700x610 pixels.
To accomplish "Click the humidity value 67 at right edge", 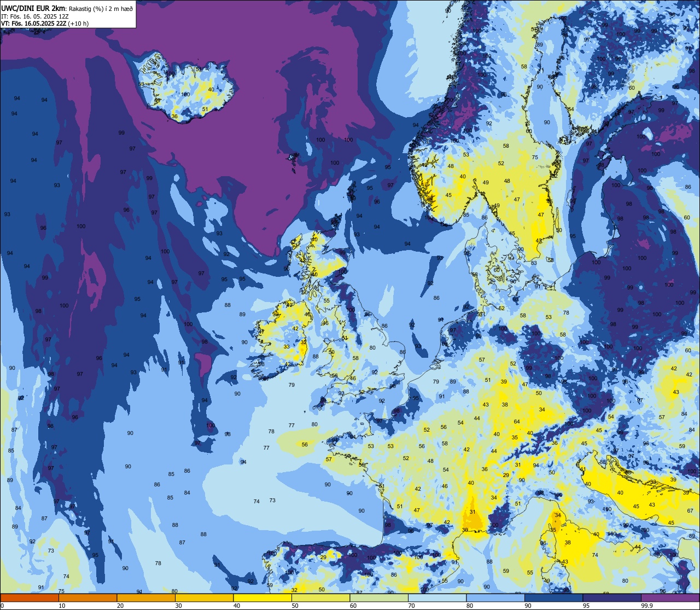I will point(690,510).
